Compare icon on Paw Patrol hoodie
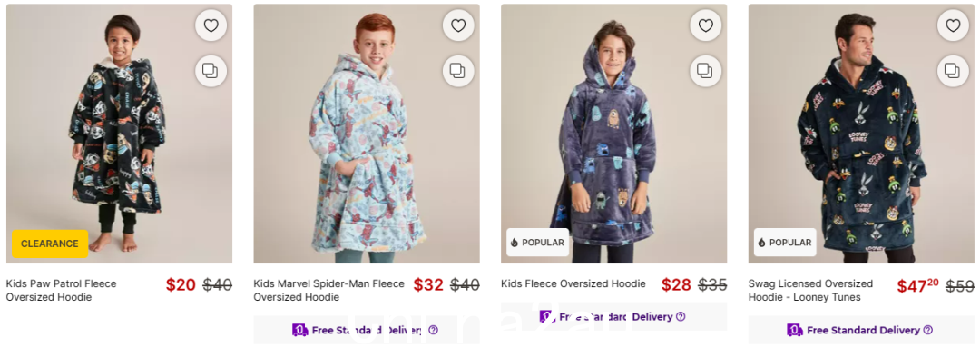980x348 pixels. pos(211,71)
